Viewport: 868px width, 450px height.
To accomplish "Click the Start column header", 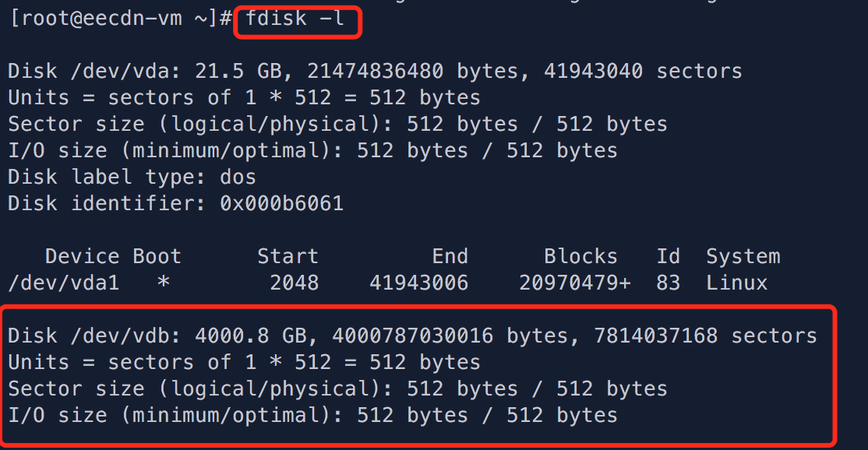I will pos(288,256).
